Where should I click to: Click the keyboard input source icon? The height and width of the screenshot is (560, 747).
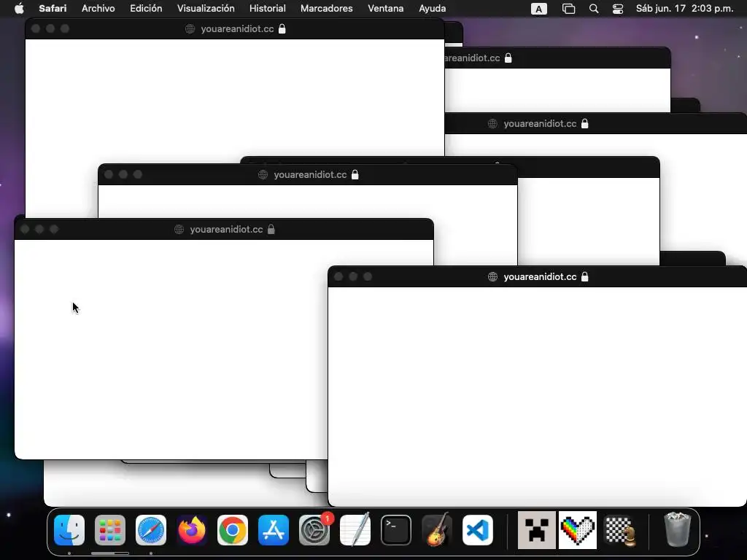tap(539, 9)
